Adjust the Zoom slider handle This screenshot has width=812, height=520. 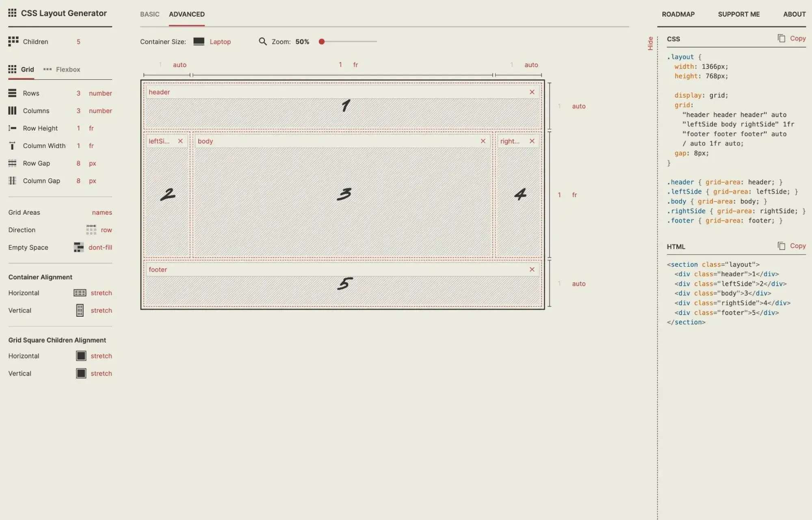[x=322, y=41]
